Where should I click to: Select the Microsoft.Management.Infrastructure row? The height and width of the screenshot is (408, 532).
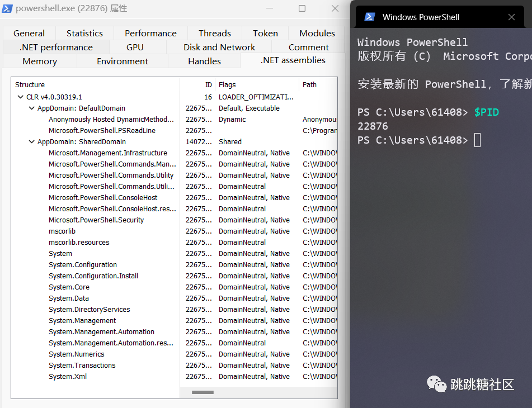[x=175, y=153]
